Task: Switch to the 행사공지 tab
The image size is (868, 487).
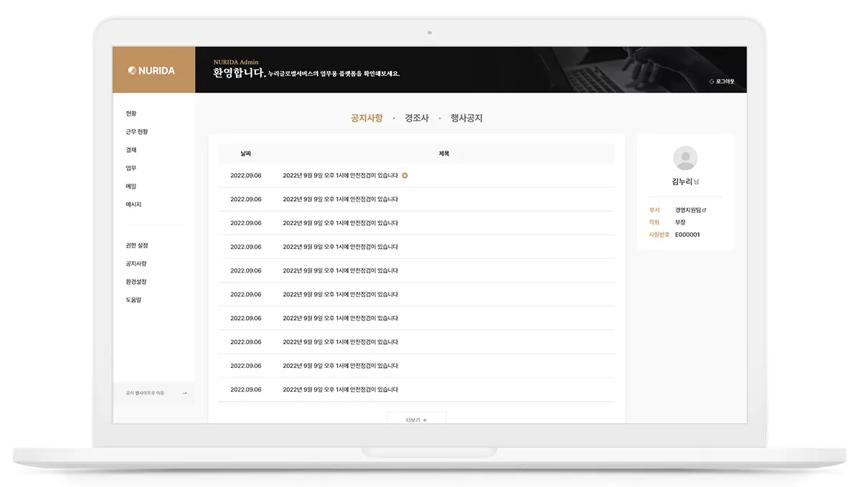Action: point(466,118)
